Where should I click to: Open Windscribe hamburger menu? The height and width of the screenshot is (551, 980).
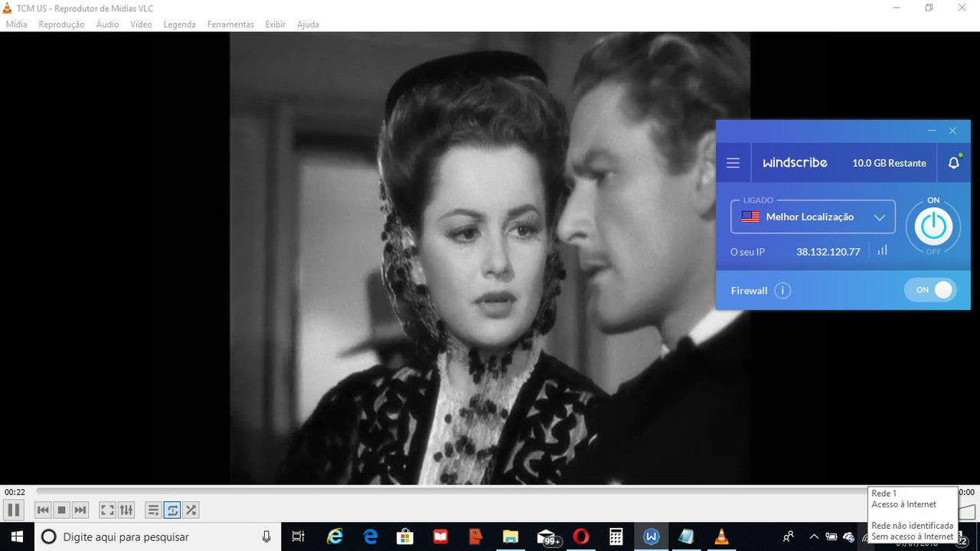pyautogui.click(x=733, y=163)
